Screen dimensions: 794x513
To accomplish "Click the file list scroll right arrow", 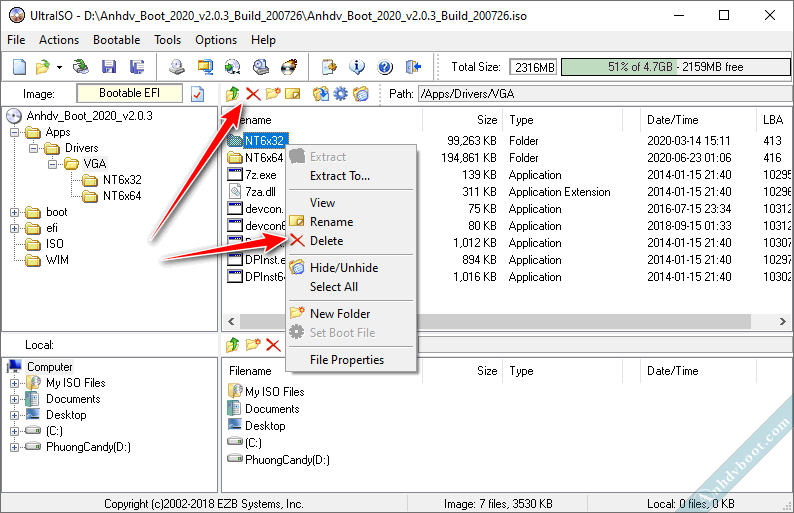I will (782, 321).
